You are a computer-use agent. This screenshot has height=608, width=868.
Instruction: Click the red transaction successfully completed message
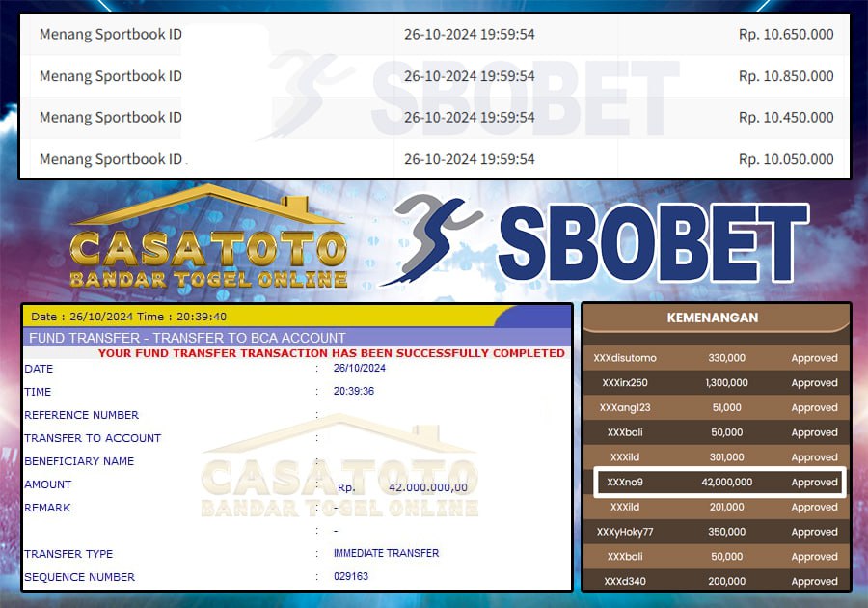pos(332,353)
